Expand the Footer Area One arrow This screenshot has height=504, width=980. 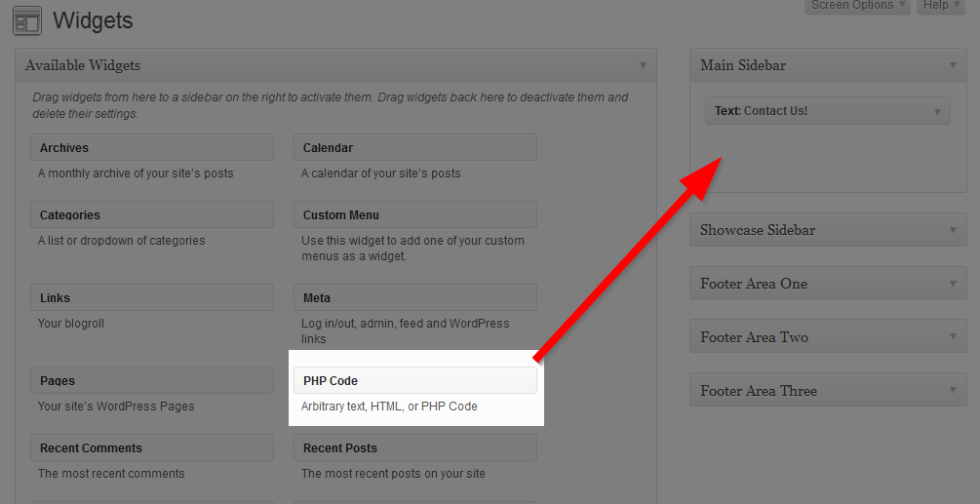coord(953,284)
